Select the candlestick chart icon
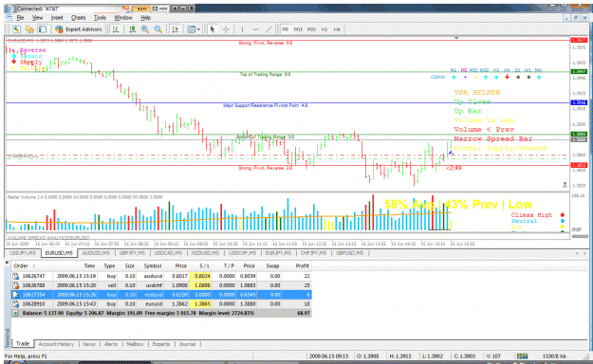 [x=132, y=29]
